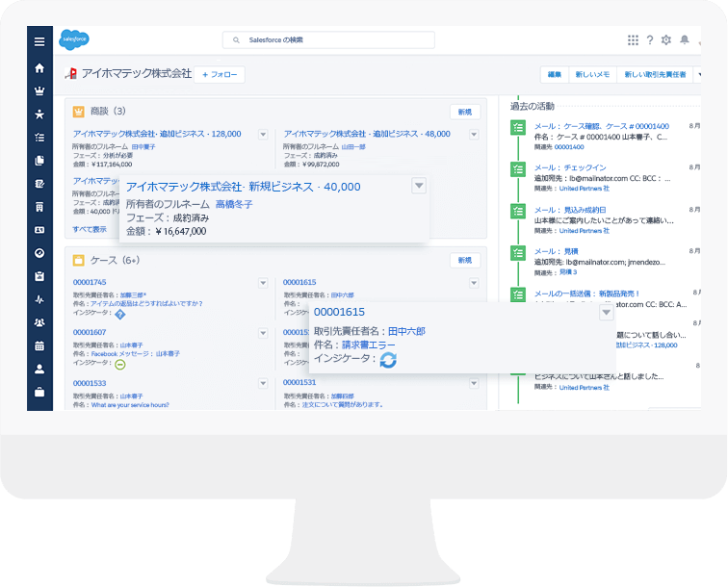Click the help question mark icon
The height and width of the screenshot is (587, 728).
[650, 40]
